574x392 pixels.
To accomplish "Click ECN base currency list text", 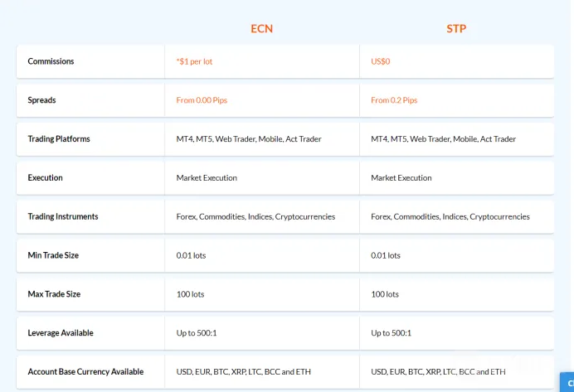I will tap(243, 371).
